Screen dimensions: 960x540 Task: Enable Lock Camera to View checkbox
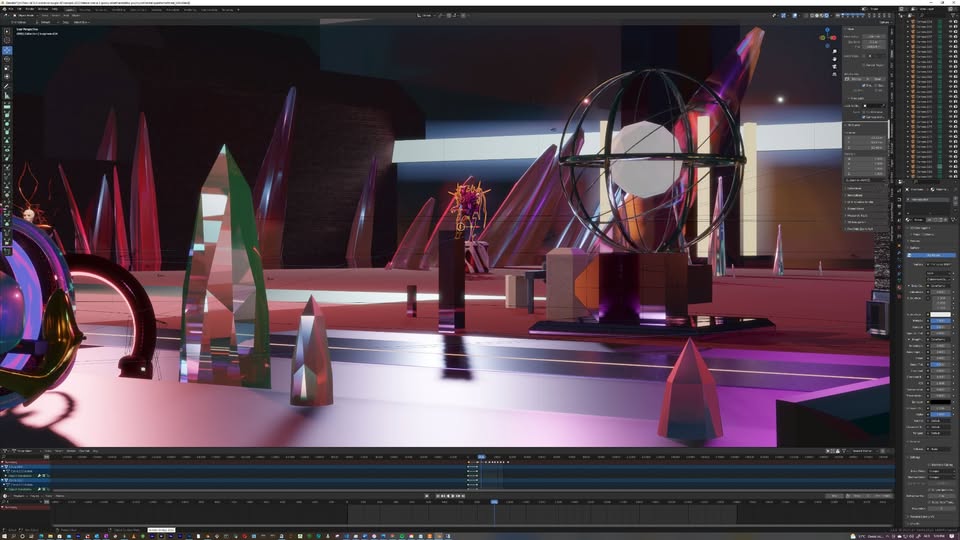coord(863,117)
